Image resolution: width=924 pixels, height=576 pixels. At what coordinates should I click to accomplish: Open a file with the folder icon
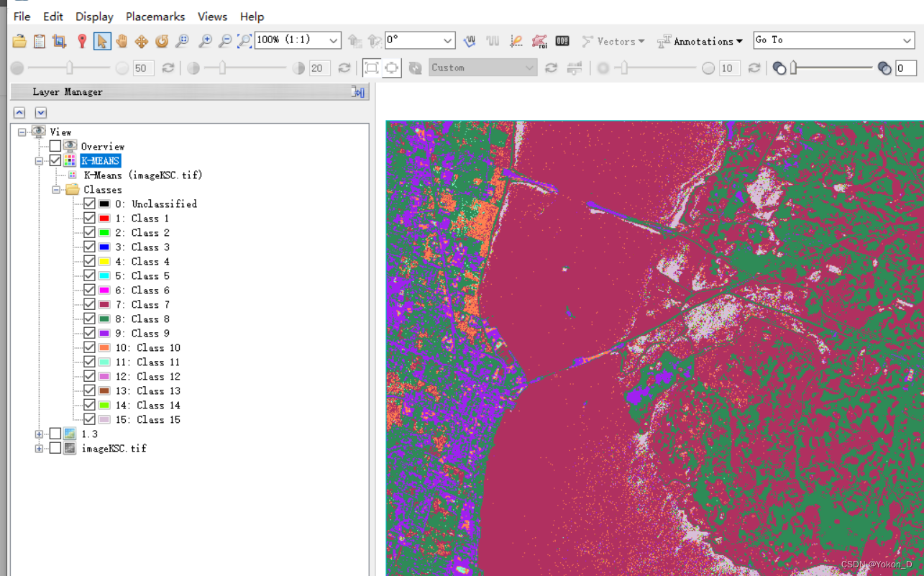[x=19, y=41]
